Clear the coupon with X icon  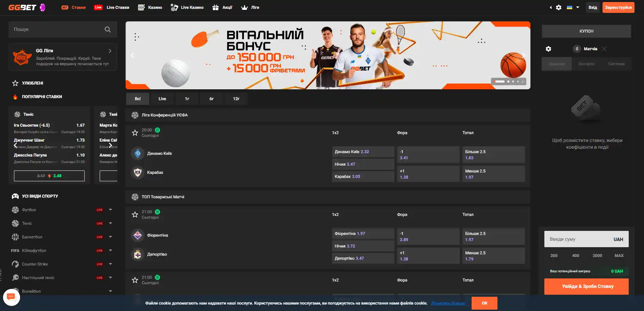coord(604,49)
